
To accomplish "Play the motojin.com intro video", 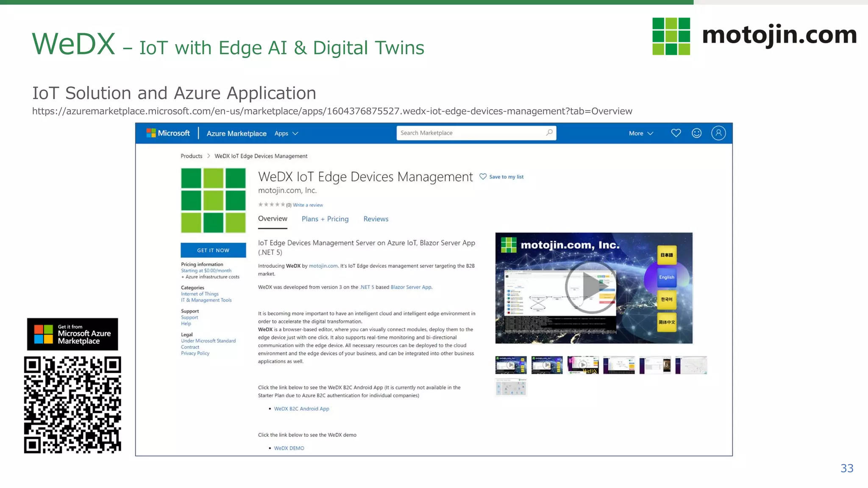I will (x=591, y=287).
